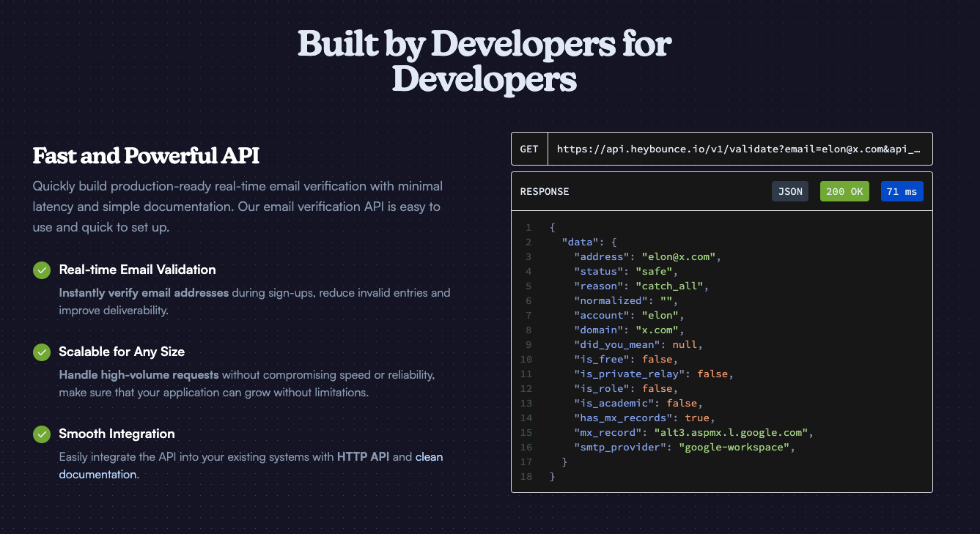
Task: Click the false value of is_free
Action: click(x=657, y=359)
